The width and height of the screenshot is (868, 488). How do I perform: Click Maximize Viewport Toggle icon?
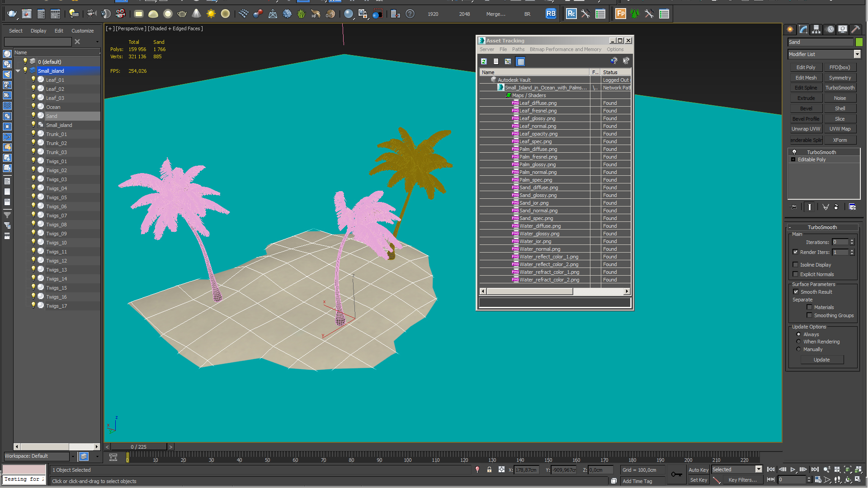tap(858, 480)
